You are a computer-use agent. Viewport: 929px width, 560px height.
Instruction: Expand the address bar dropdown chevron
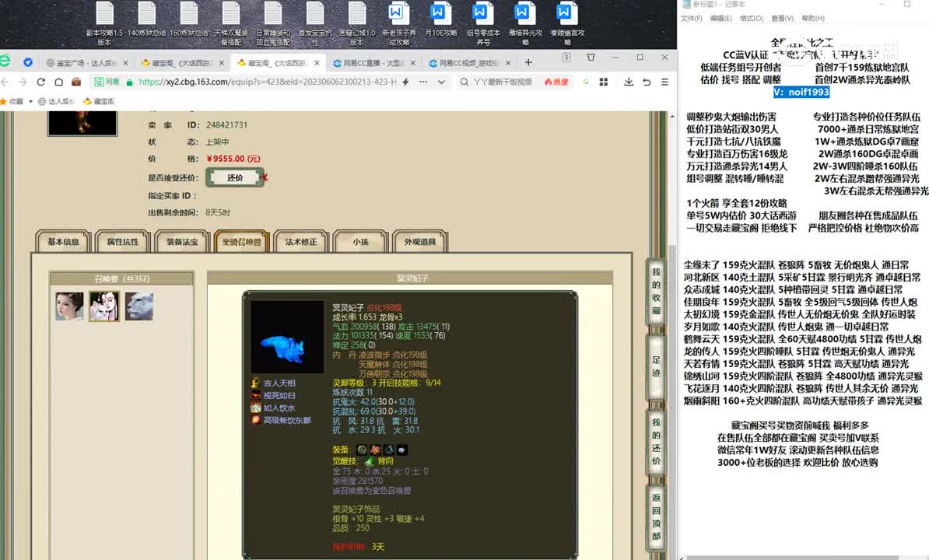pyautogui.click(x=441, y=82)
